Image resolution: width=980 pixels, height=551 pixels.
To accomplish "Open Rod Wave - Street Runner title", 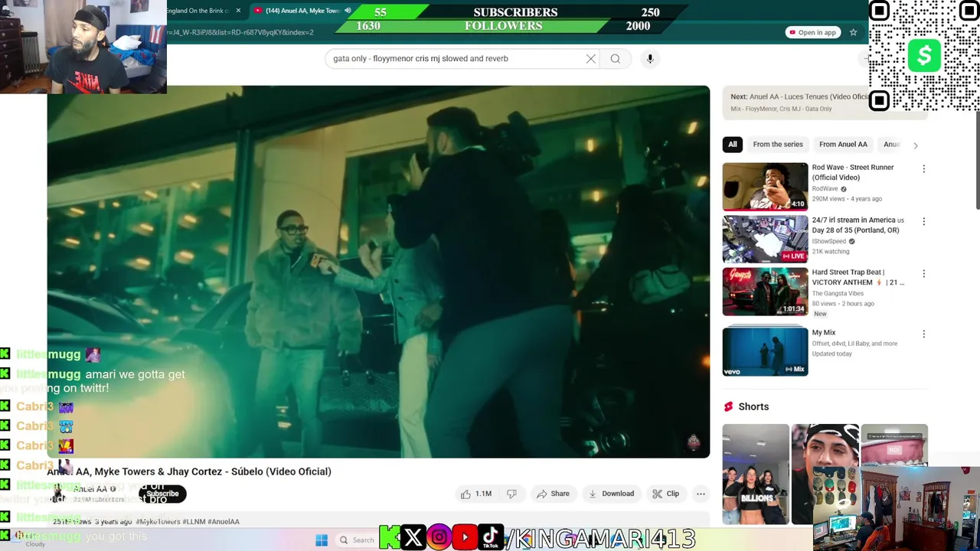I will click(x=852, y=172).
